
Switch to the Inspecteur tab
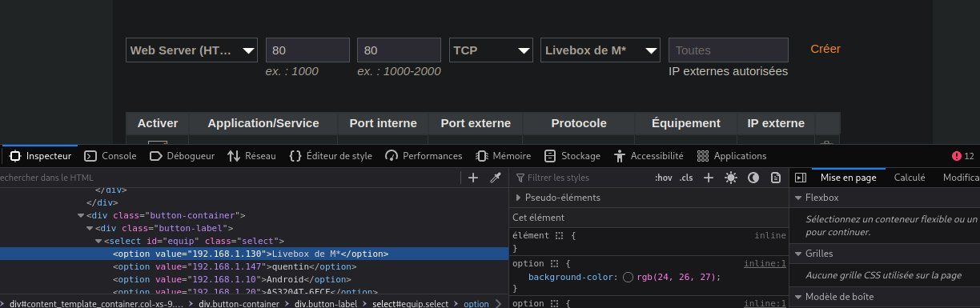[x=40, y=156]
